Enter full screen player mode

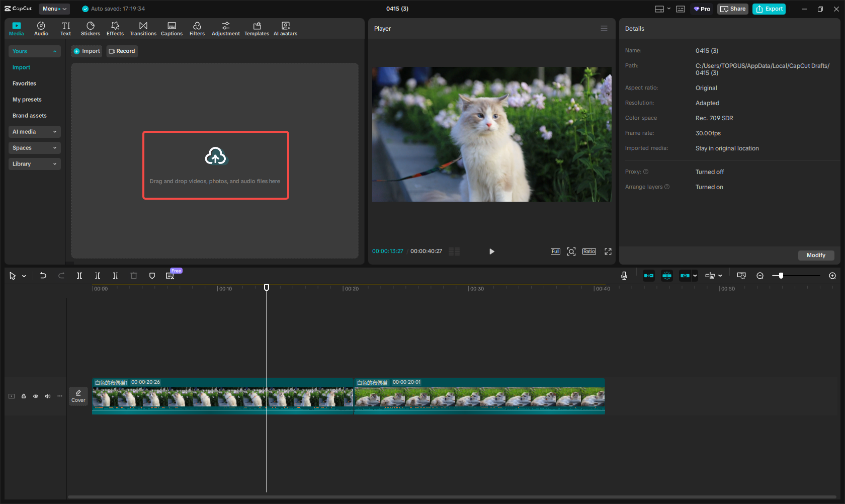[608, 251]
